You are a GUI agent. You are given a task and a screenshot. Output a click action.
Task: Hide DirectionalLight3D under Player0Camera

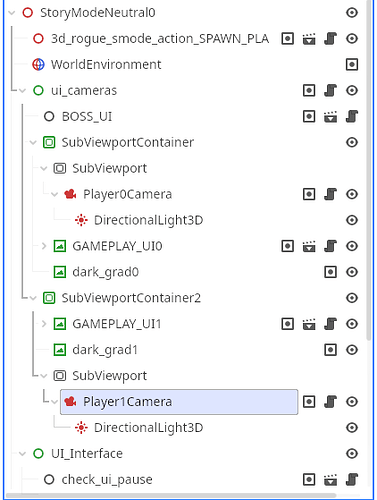point(352,220)
